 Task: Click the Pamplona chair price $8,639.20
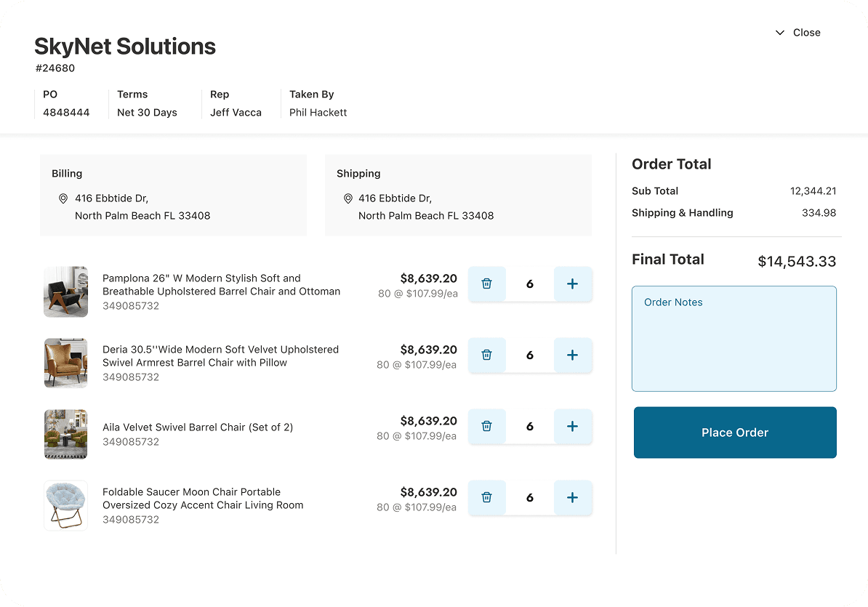(429, 278)
